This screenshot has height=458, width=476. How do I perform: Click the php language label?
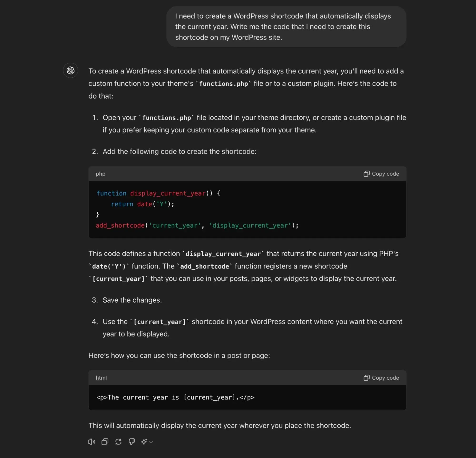click(100, 174)
